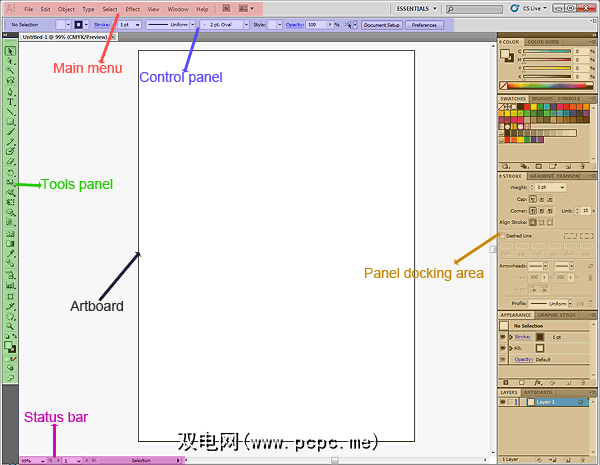Open the start Arrowheads dropdown
600x465 pixels.
(x=545, y=266)
